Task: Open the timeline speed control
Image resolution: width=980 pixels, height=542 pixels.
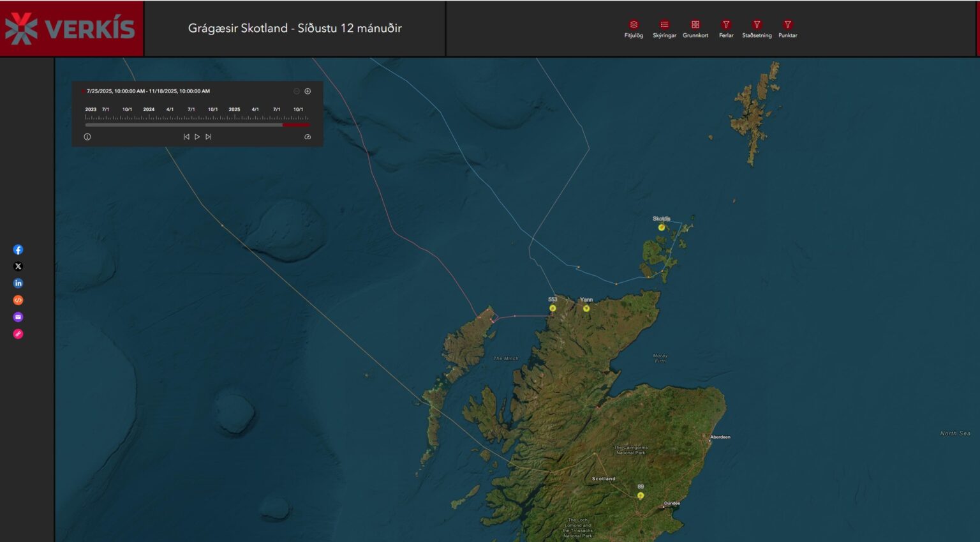Action: click(x=308, y=137)
